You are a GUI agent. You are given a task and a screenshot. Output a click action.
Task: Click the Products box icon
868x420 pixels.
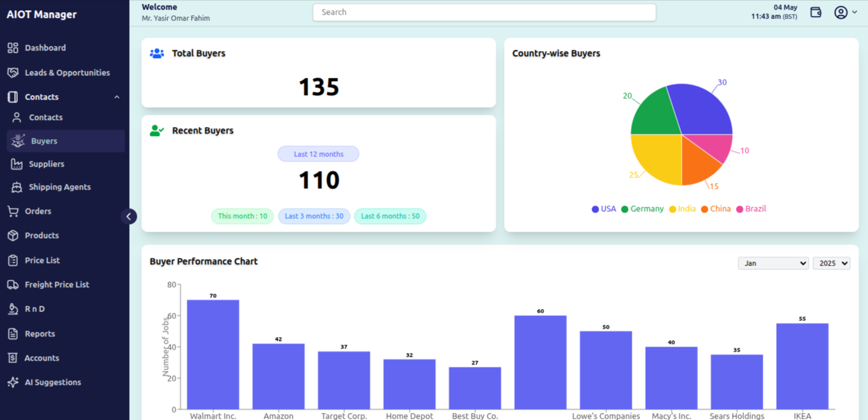[x=13, y=236]
